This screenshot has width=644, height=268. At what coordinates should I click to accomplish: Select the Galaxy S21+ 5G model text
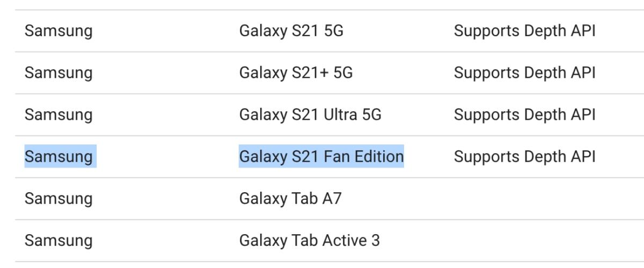(x=296, y=73)
